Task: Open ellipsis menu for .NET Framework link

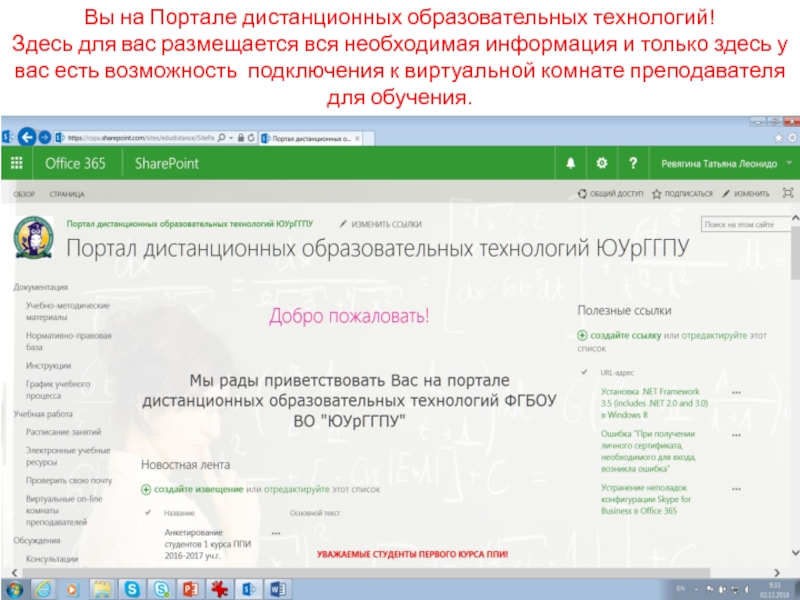Action: tap(737, 392)
